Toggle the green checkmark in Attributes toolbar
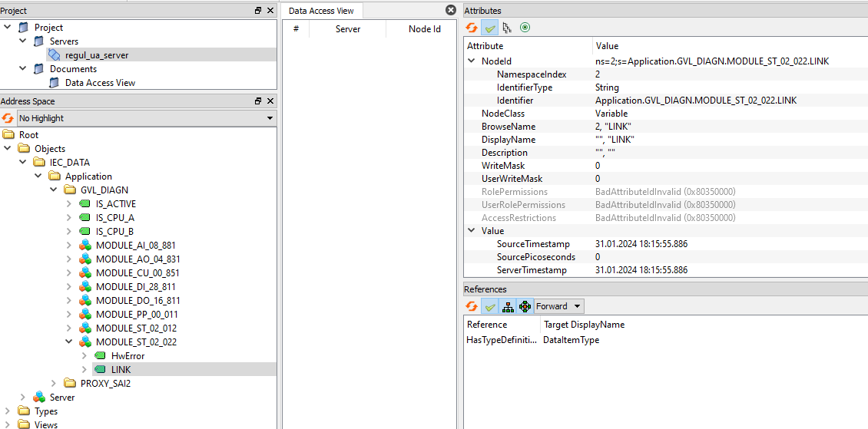 [x=489, y=28]
